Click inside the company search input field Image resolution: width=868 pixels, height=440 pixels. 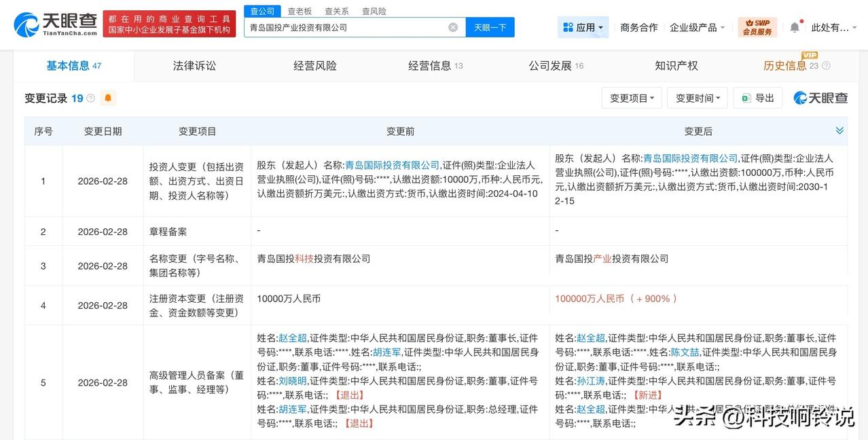pos(353,26)
